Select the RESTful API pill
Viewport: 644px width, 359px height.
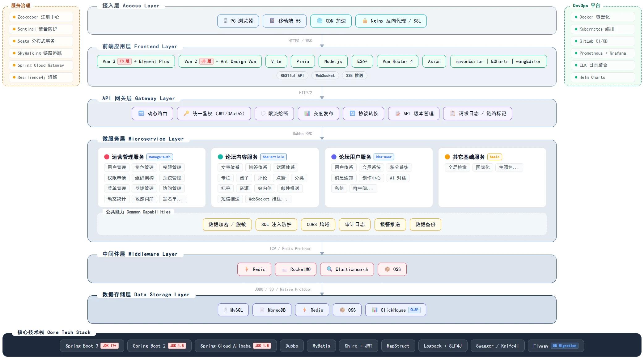(292, 75)
